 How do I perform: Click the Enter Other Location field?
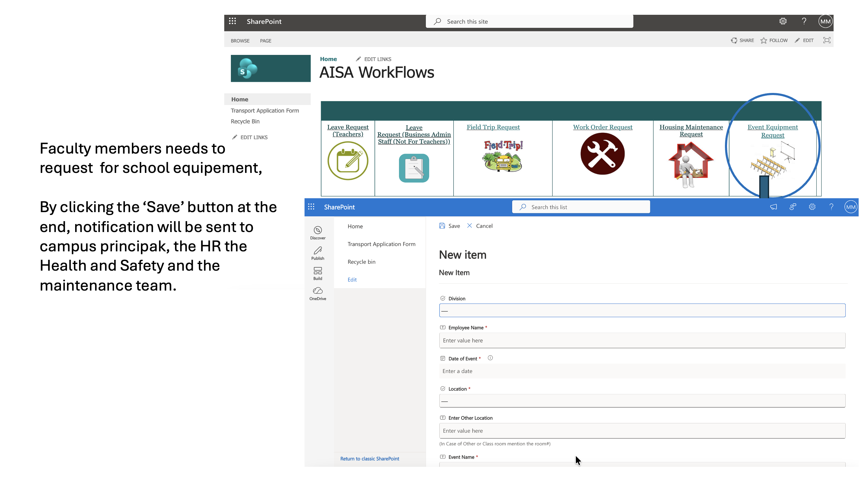click(642, 431)
